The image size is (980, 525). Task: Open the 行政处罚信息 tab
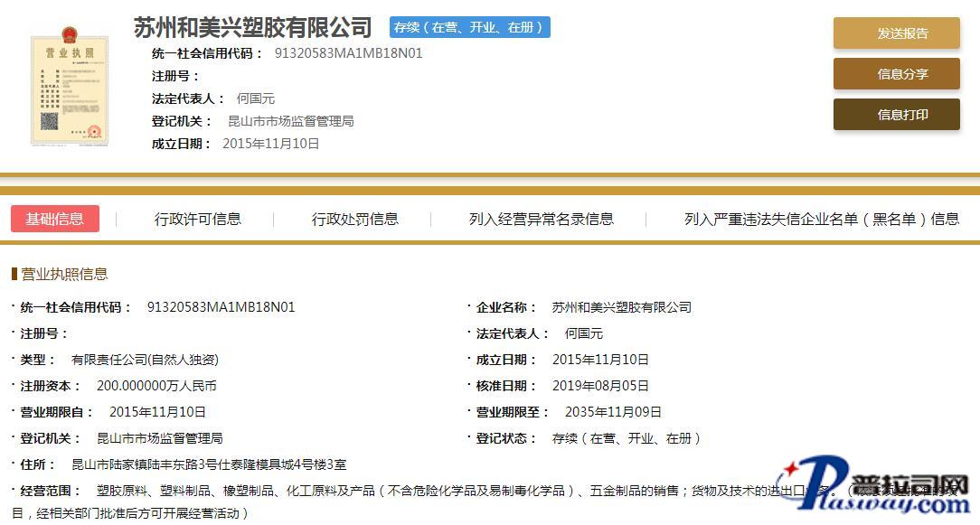pyautogui.click(x=355, y=219)
